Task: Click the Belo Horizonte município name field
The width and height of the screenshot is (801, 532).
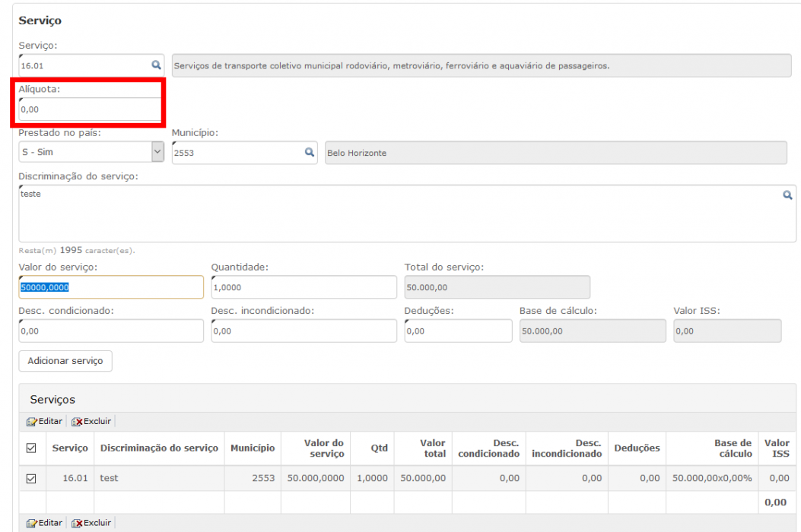Action: coord(556,153)
